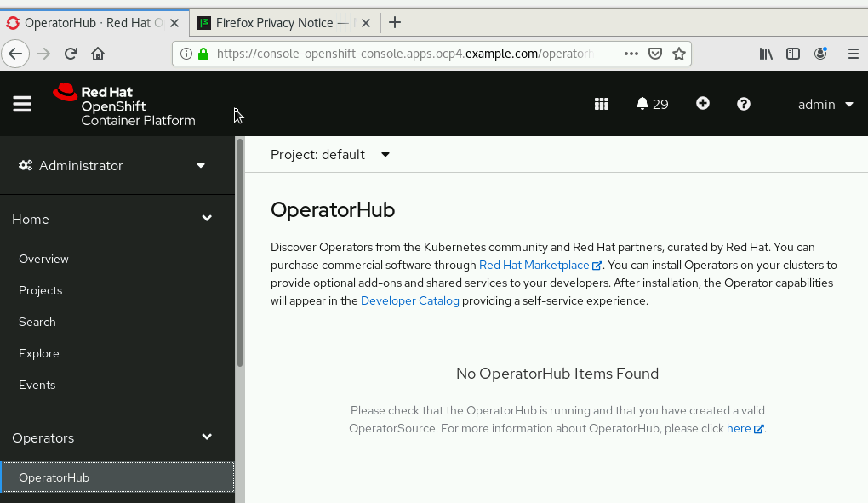Switch the Administrator perspective dropdown

(x=112, y=165)
